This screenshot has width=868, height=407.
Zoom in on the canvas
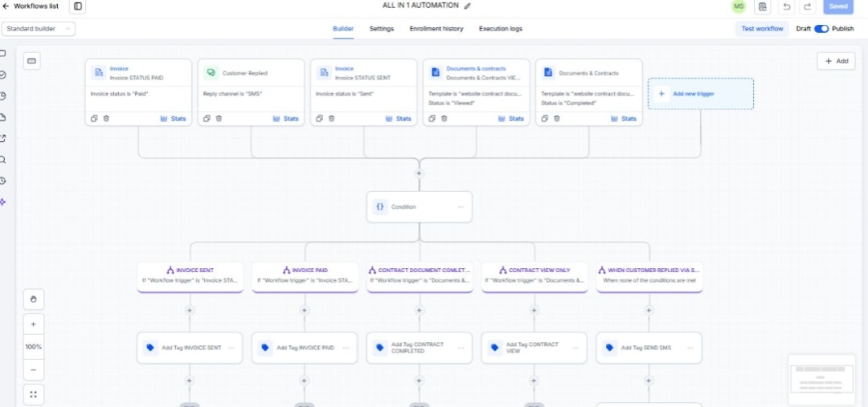(x=34, y=324)
